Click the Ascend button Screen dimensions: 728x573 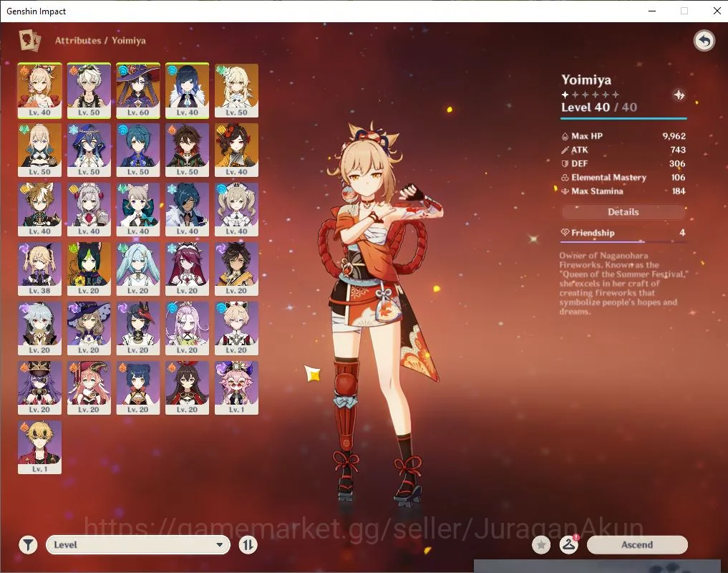click(x=637, y=544)
